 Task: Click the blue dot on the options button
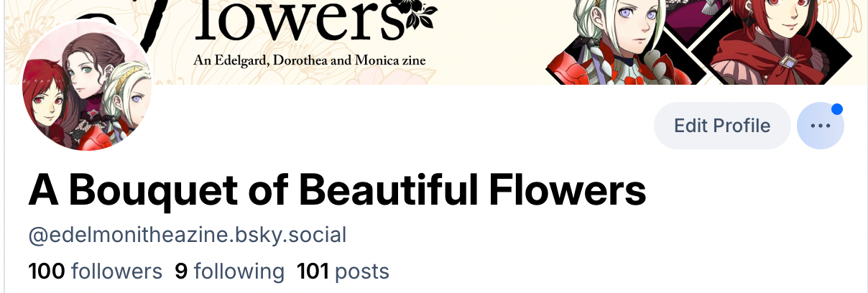(x=836, y=109)
